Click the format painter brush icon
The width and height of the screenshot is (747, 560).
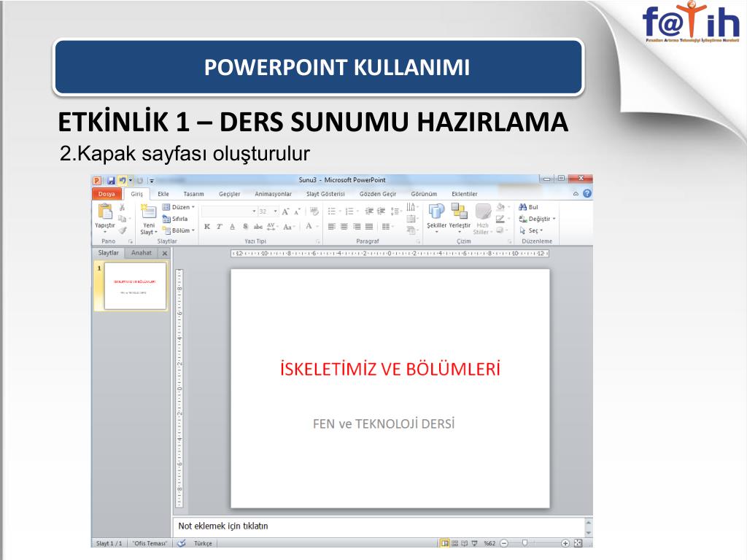tap(123, 230)
